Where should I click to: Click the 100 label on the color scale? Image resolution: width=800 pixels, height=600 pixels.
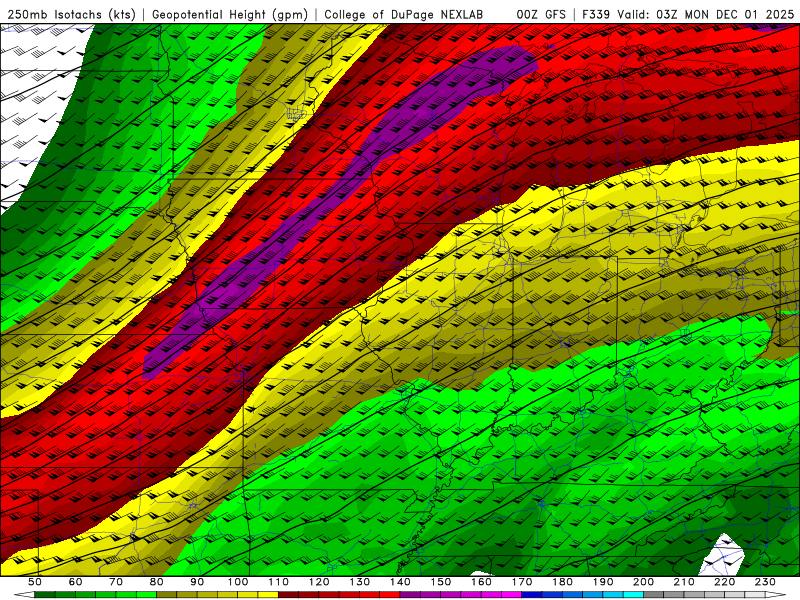[237, 582]
